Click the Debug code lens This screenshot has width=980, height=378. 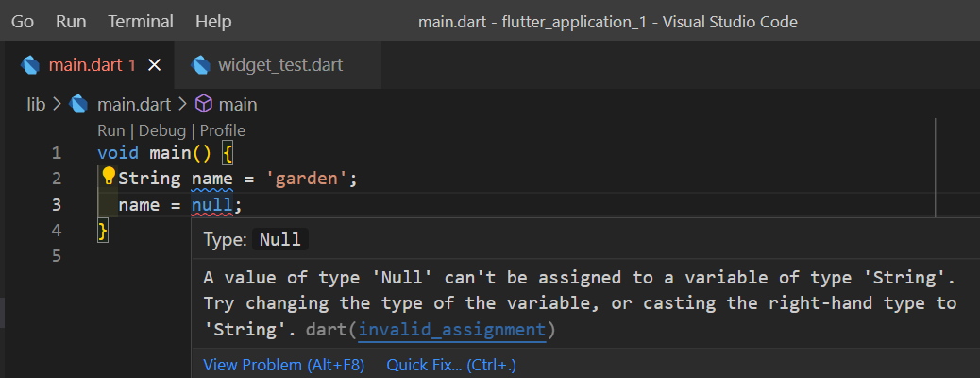point(162,130)
